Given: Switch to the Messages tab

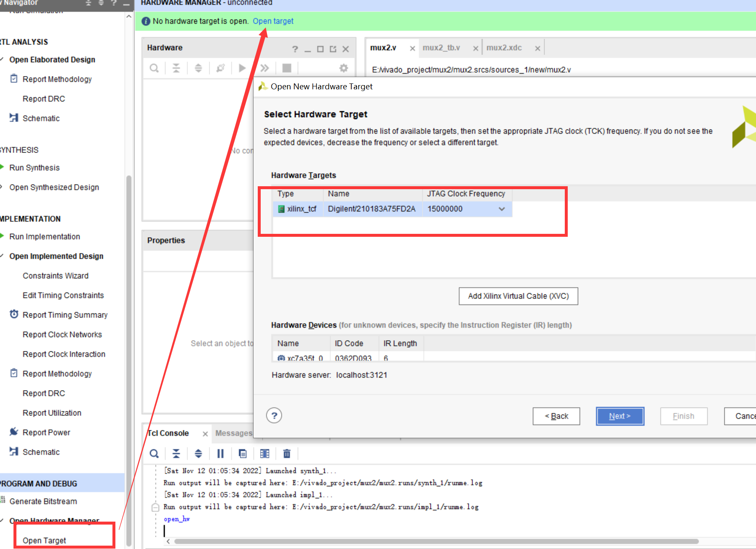Looking at the screenshot, I should click(233, 433).
